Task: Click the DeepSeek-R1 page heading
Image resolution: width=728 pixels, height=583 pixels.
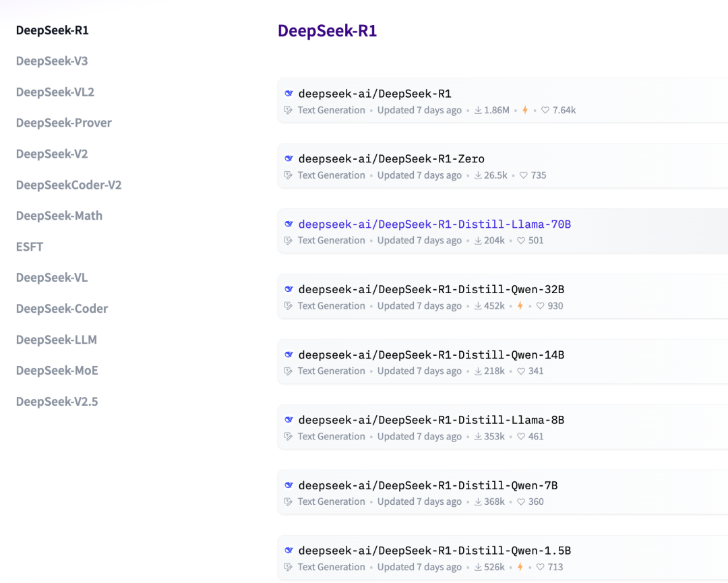Action: (327, 31)
